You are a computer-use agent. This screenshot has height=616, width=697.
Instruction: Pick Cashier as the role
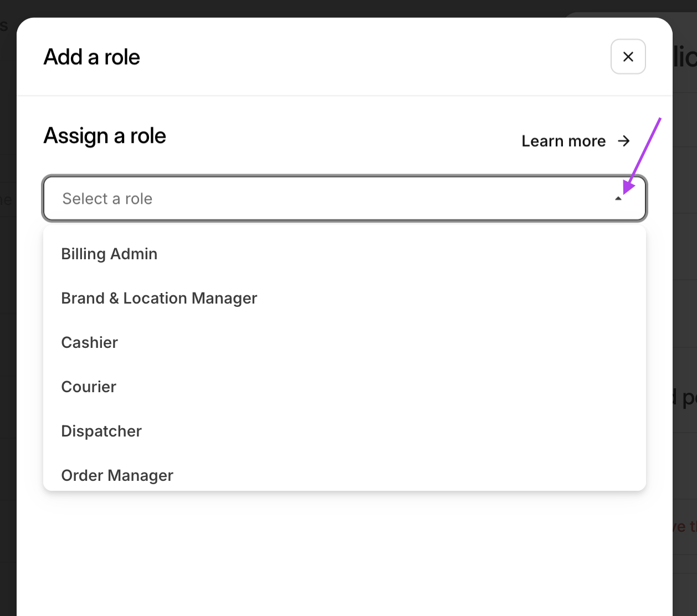pyautogui.click(x=90, y=342)
